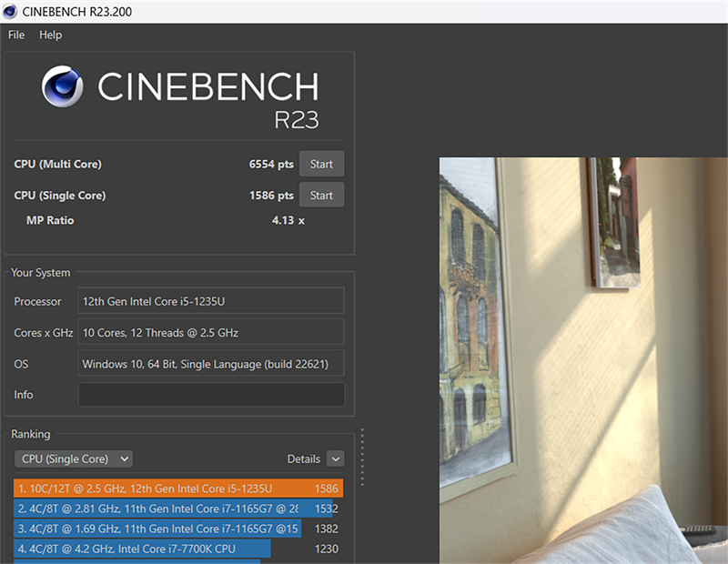Open the File menu
Image resolution: width=728 pixels, height=564 pixels.
[x=15, y=35]
